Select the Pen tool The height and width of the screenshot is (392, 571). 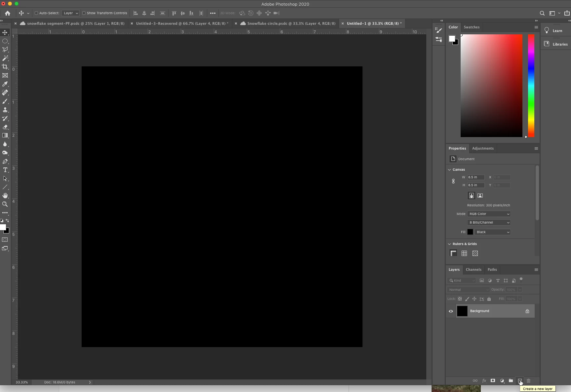pyautogui.click(x=5, y=161)
